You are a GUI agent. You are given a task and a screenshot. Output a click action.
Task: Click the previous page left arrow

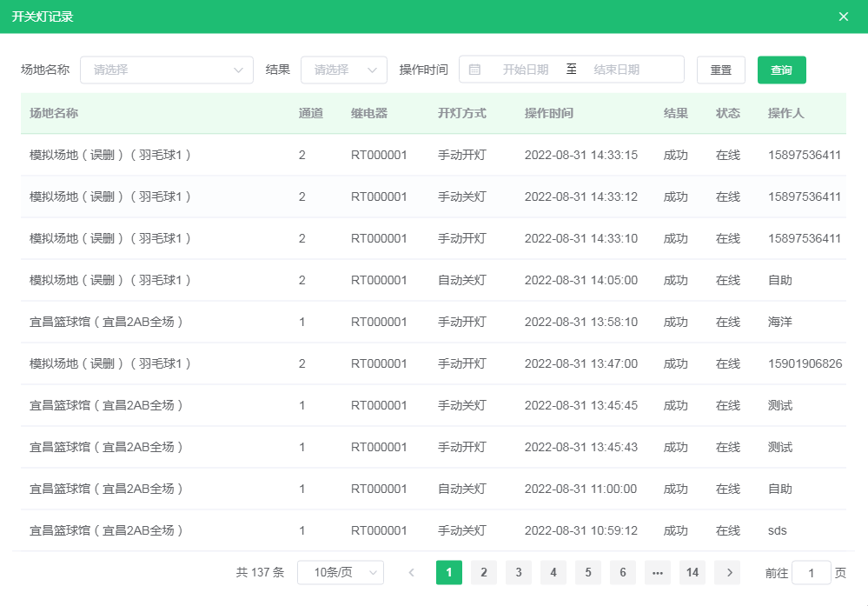411,573
